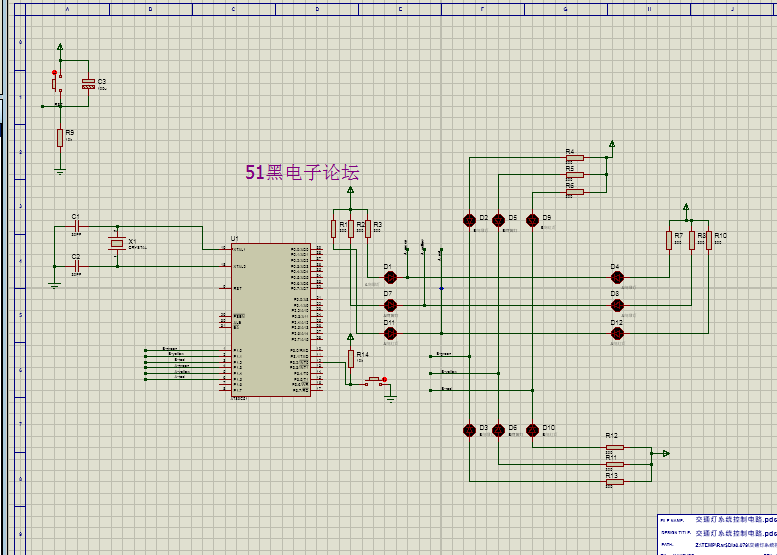Select LED D12
Viewport: 777px width, 555px height.
click(616, 333)
